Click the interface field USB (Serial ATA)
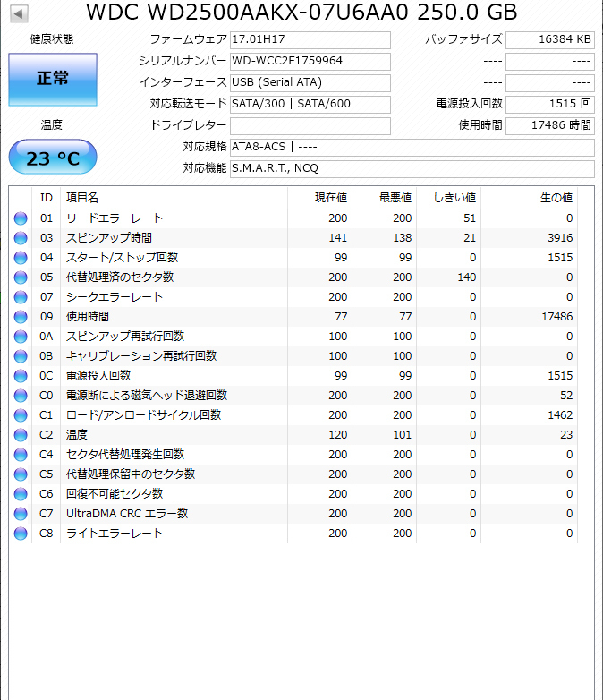The width and height of the screenshot is (603, 700). (310, 82)
